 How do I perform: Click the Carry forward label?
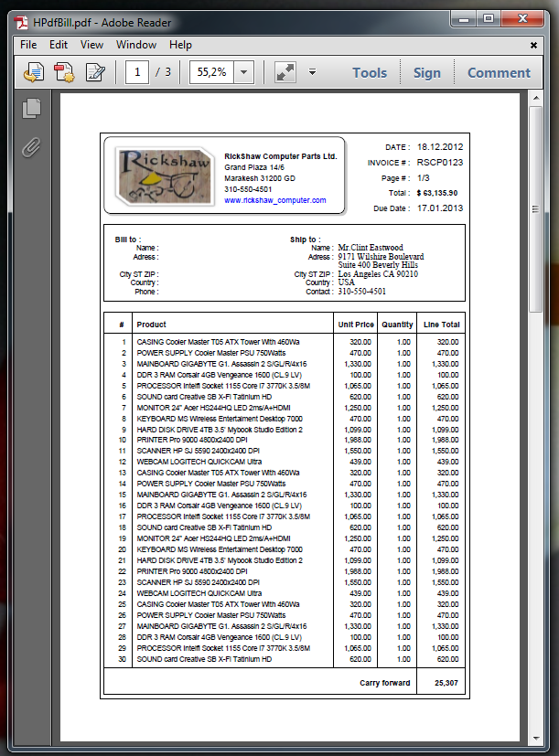click(385, 683)
